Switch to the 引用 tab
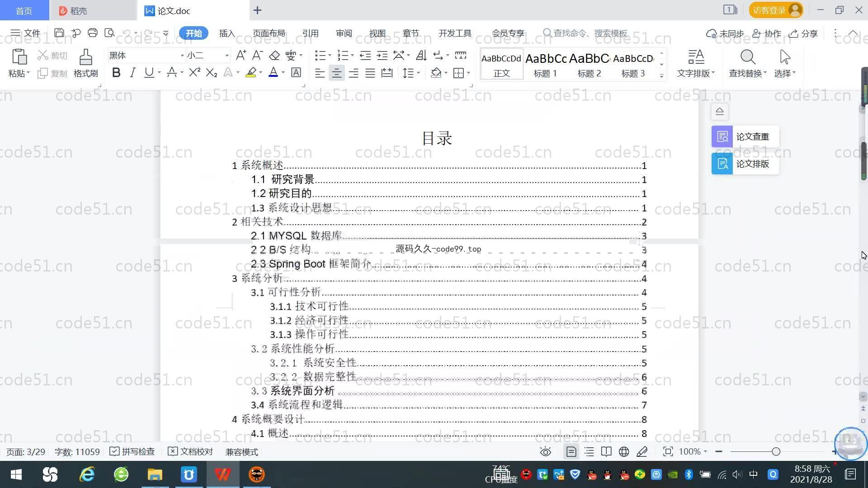 310,33
